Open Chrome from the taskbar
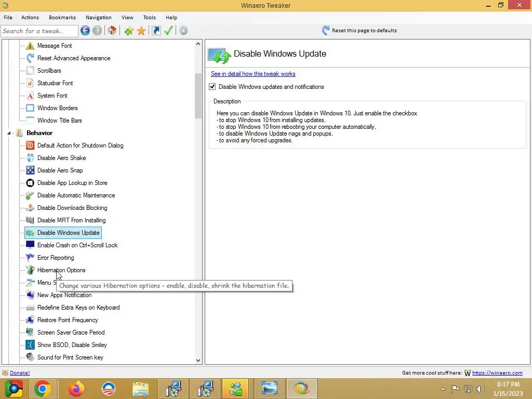Image resolution: width=532 pixels, height=399 pixels. point(43,389)
